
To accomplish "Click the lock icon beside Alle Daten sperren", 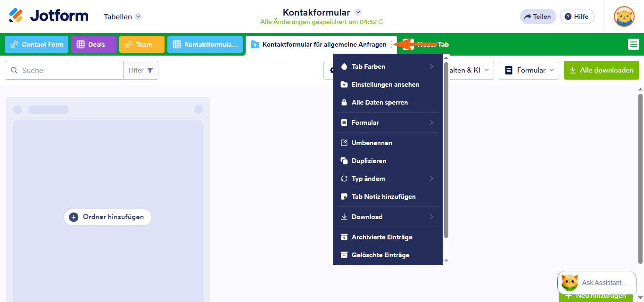I will [344, 102].
